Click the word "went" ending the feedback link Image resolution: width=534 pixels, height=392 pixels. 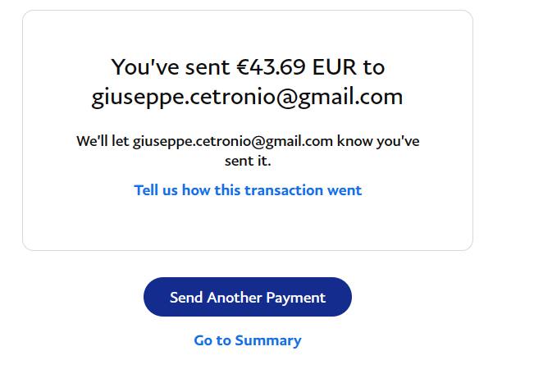coord(345,190)
